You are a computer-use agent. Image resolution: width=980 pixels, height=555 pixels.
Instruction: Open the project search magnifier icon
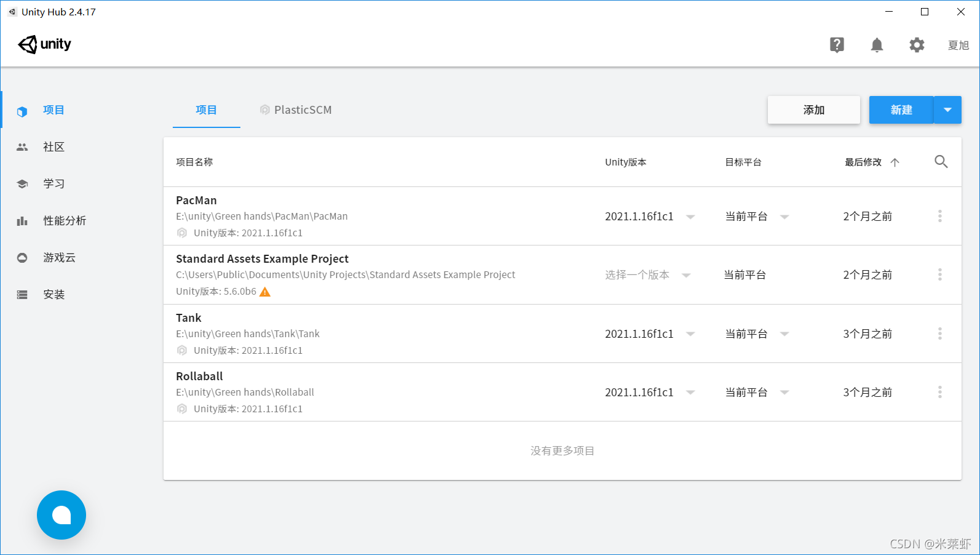[x=941, y=162]
